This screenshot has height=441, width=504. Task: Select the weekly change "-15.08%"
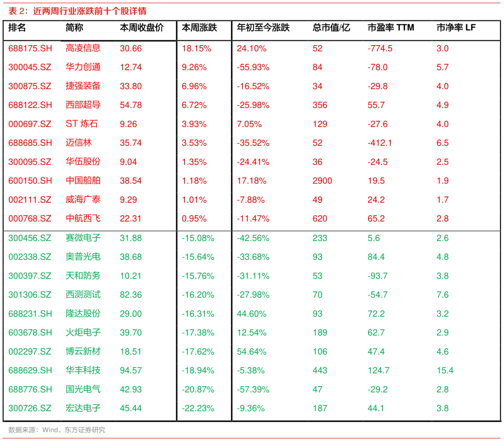click(x=198, y=238)
